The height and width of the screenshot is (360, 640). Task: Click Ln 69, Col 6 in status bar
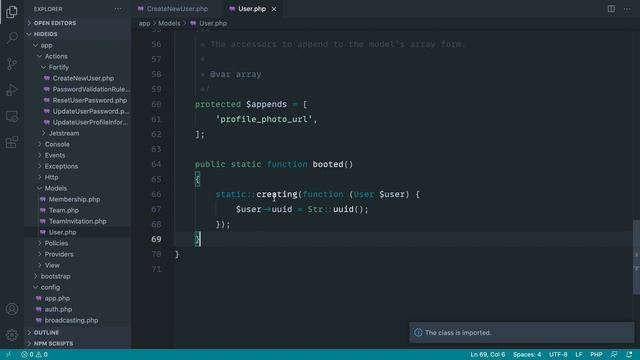point(487,354)
